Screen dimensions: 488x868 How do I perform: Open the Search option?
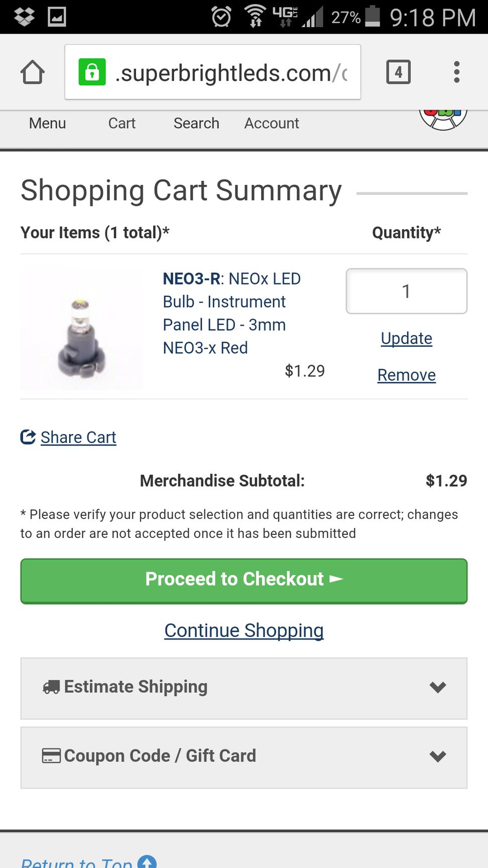coord(196,123)
